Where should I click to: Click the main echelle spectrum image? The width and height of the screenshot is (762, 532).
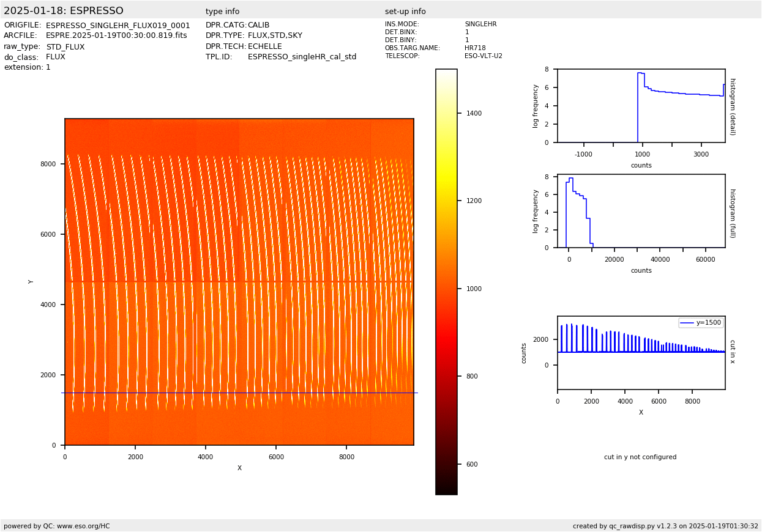(x=239, y=245)
